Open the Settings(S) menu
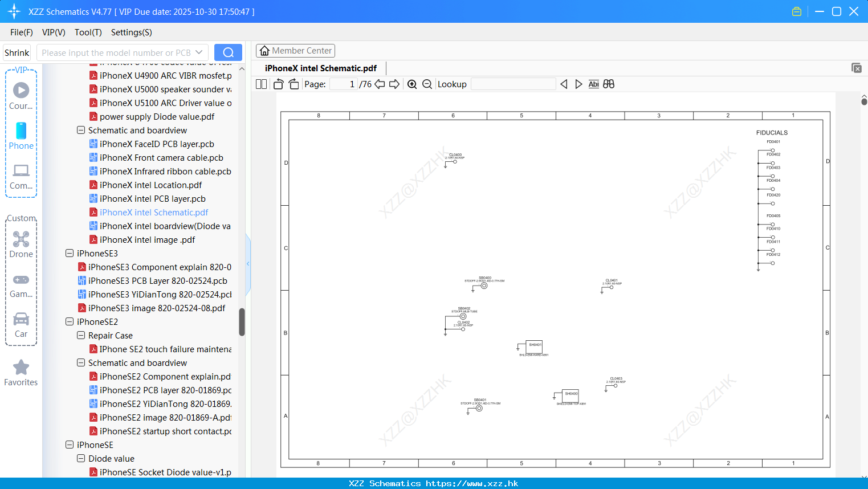Viewport: 868px width, 489px height. click(132, 32)
